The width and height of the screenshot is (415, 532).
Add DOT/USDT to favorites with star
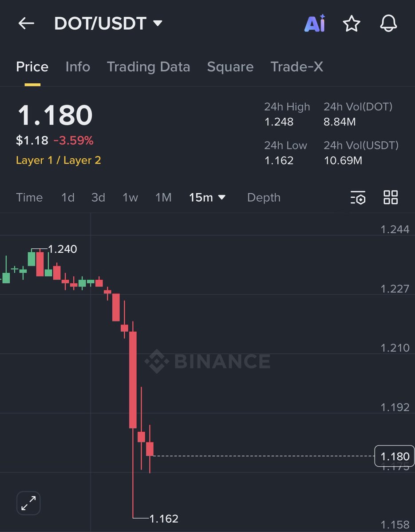point(352,23)
